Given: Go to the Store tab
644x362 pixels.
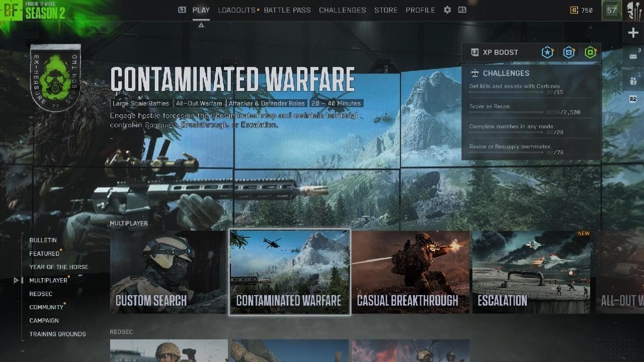Looking at the screenshot, I should pyautogui.click(x=386, y=10).
